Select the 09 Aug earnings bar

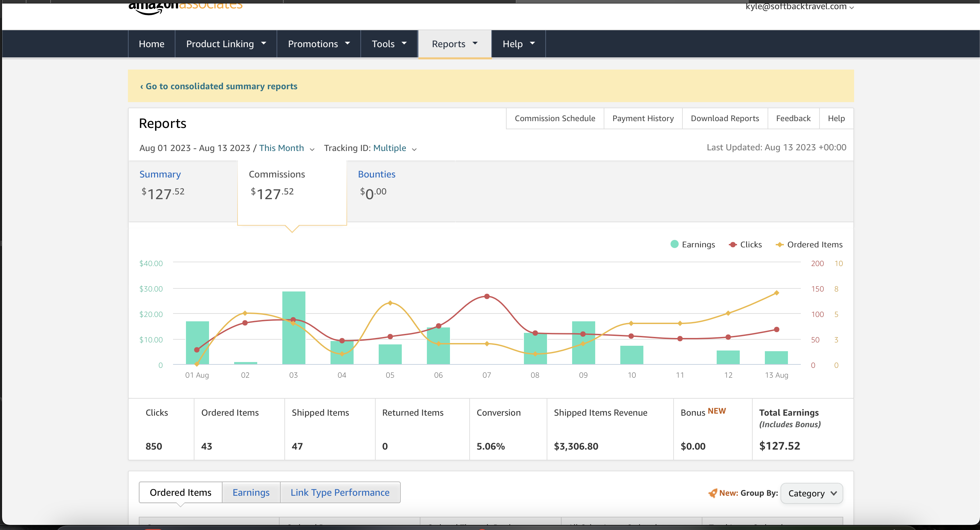click(583, 343)
